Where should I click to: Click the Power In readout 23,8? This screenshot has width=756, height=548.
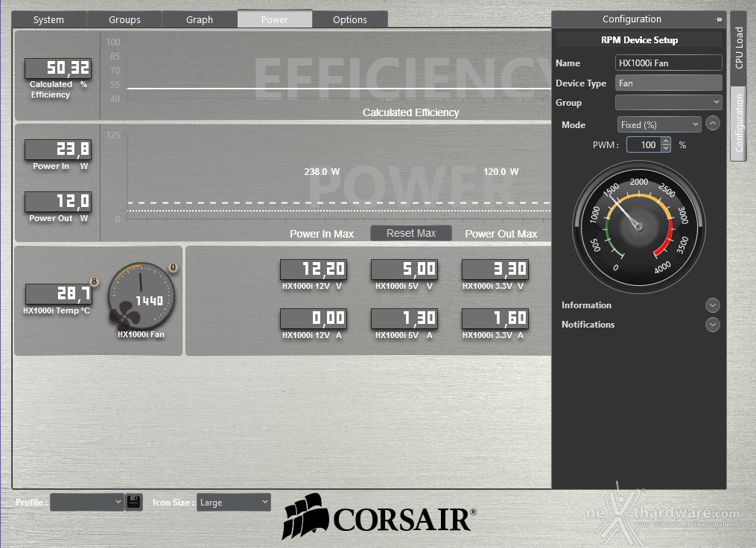(x=58, y=150)
